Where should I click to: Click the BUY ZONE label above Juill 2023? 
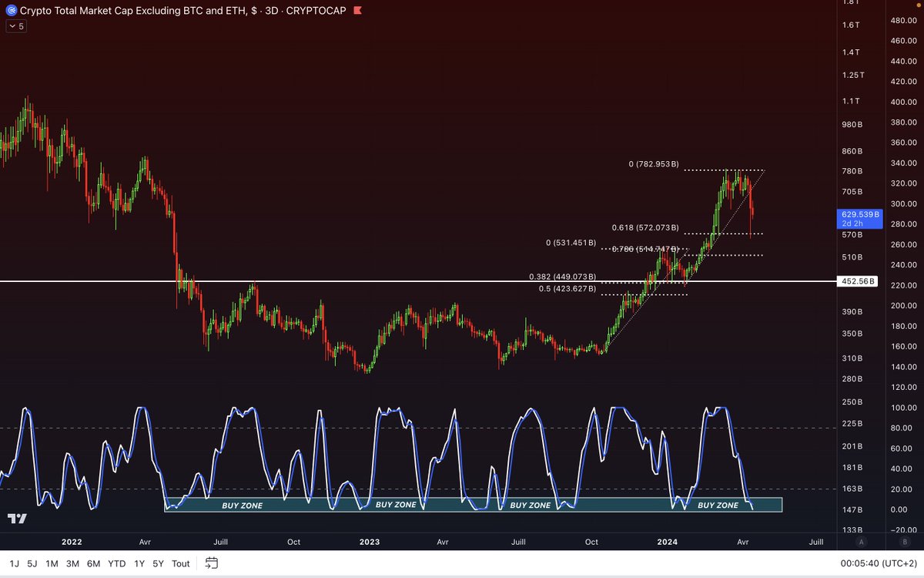pyautogui.click(x=530, y=506)
